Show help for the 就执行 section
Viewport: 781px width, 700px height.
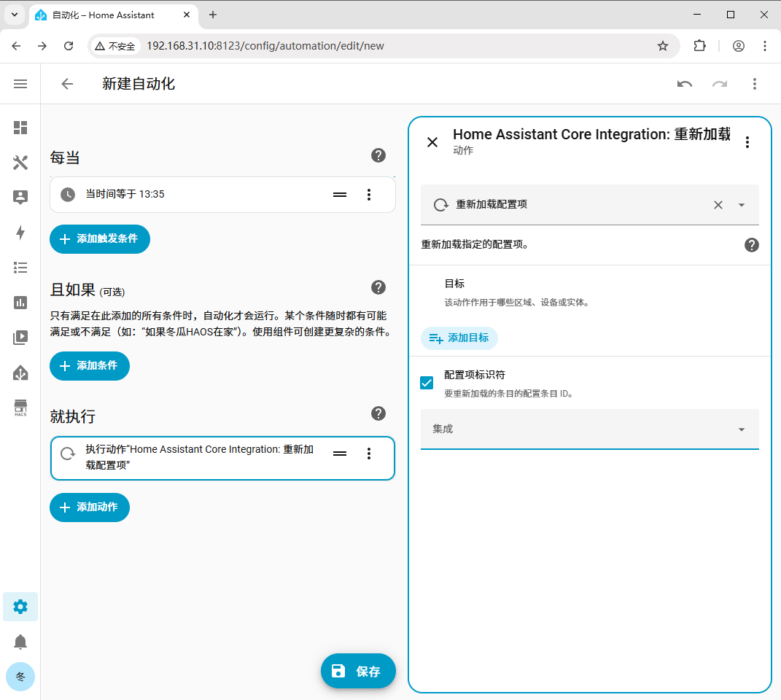[378, 413]
